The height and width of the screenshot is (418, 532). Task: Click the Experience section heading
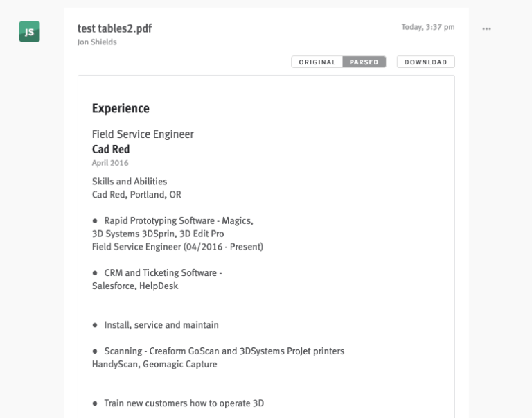[121, 108]
